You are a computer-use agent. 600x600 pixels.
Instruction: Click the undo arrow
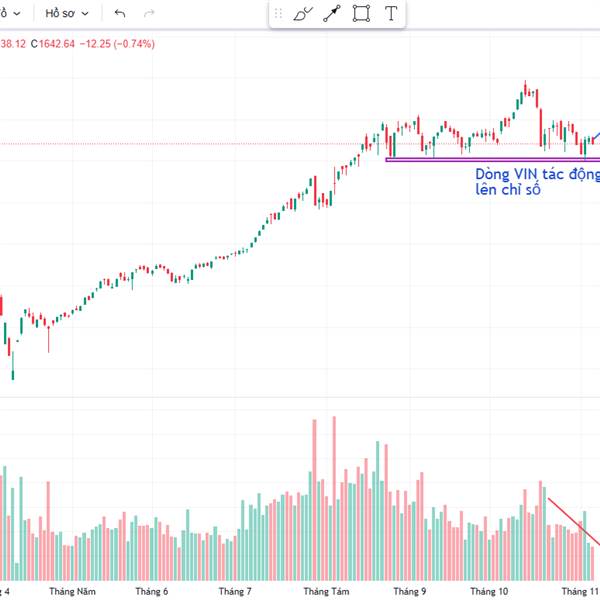(120, 14)
